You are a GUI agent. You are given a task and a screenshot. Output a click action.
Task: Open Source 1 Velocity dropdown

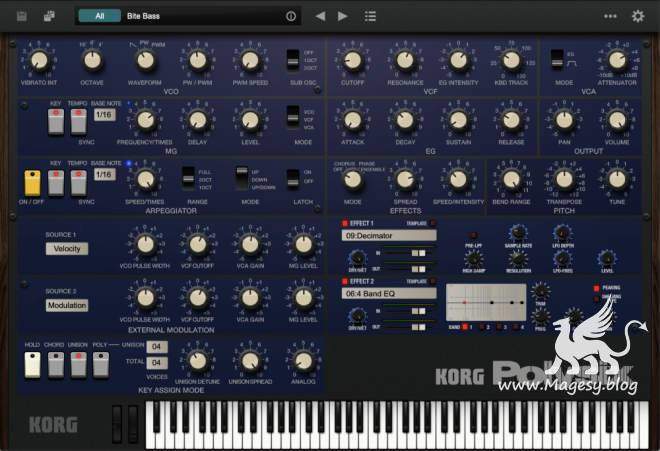click(x=67, y=249)
